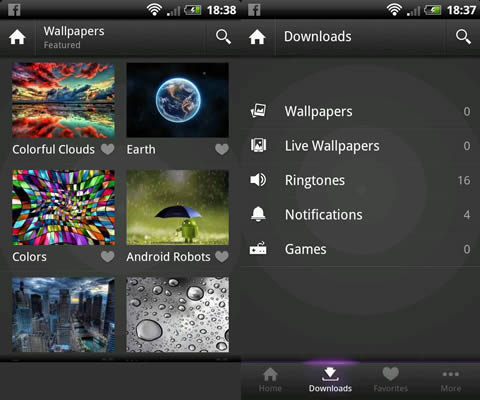Image resolution: width=480 pixels, height=400 pixels.
Task: Open search on the Downloads screen
Action: [x=463, y=37]
